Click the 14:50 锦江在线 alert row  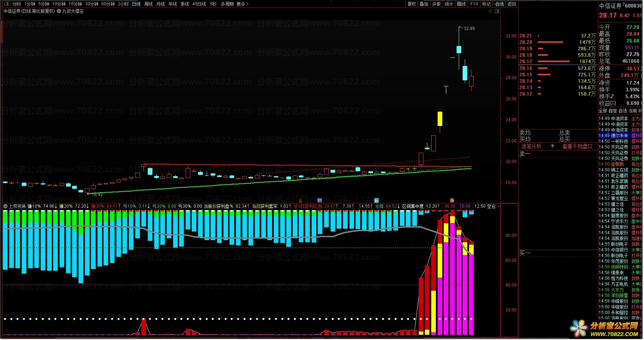(x=620, y=170)
